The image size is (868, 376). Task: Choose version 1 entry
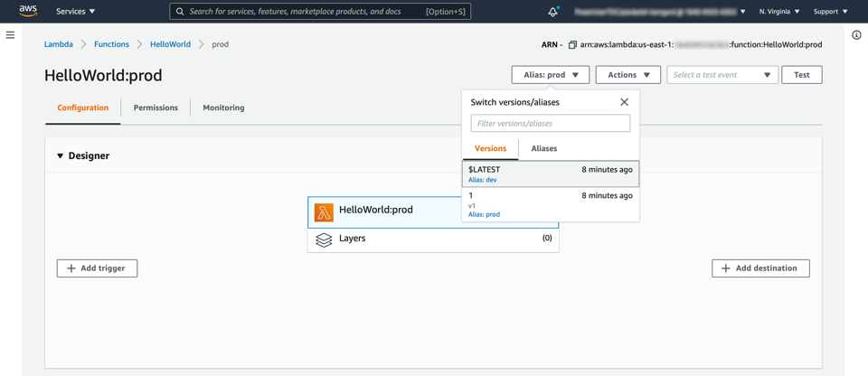pyautogui.click(x=551, y=203)
